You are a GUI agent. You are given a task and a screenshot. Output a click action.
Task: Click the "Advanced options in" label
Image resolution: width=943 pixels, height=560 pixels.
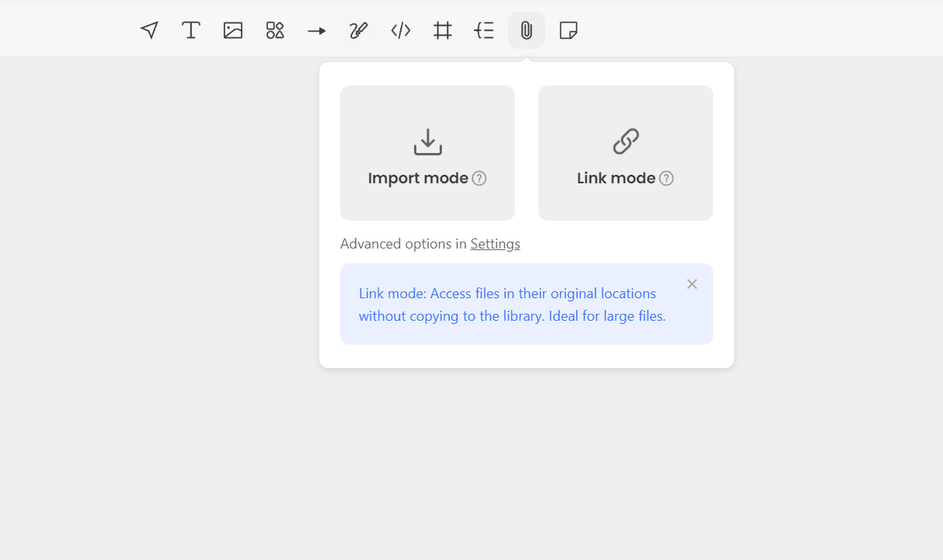404,244
